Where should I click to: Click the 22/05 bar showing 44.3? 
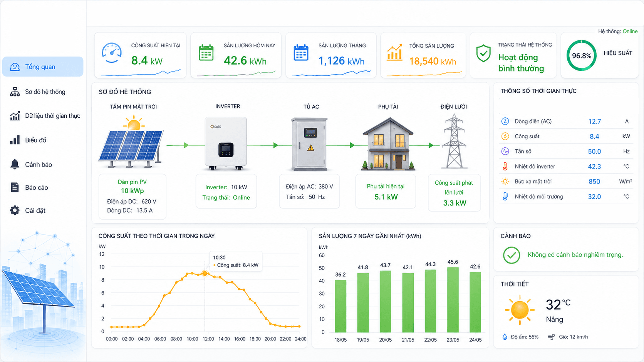tap(431, 301)
